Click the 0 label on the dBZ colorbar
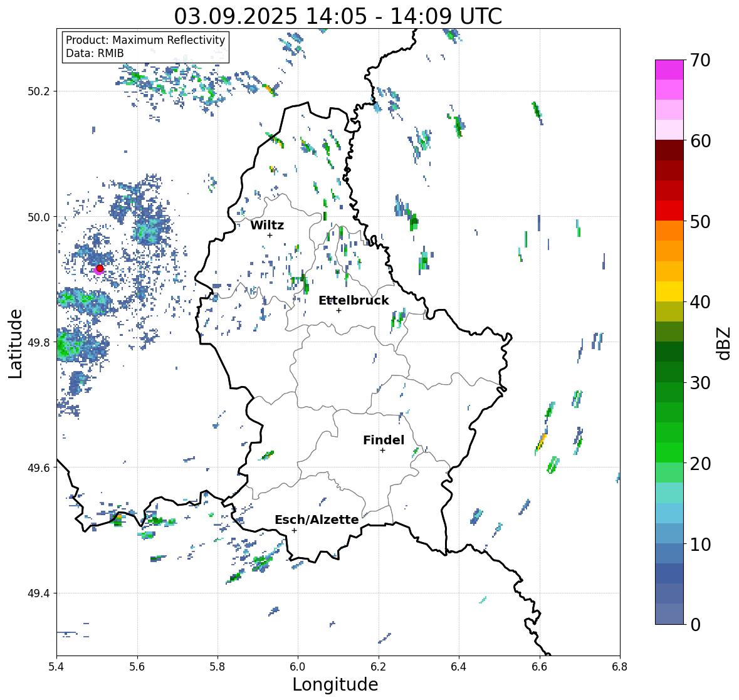 [x=695, y=625]
